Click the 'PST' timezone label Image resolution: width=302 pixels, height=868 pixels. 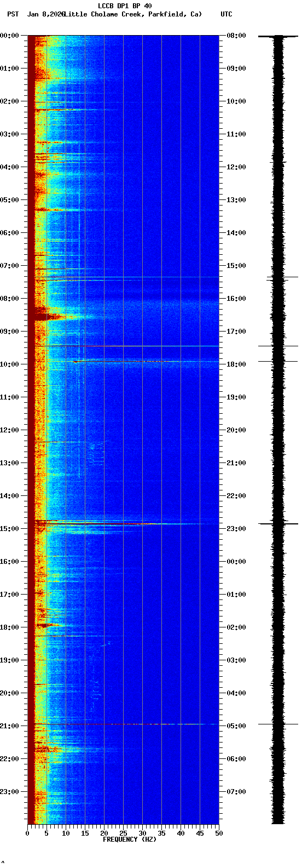tap(13, 14)
